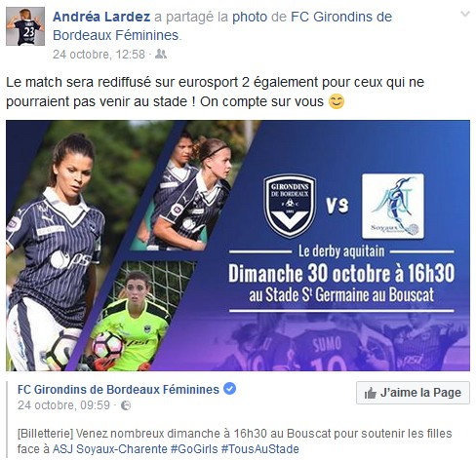The height and width of the screenshot is (460, 476).
Task: Open the #GoGirls hashtag
Action: pyautogui.click(x=194, y=449)
